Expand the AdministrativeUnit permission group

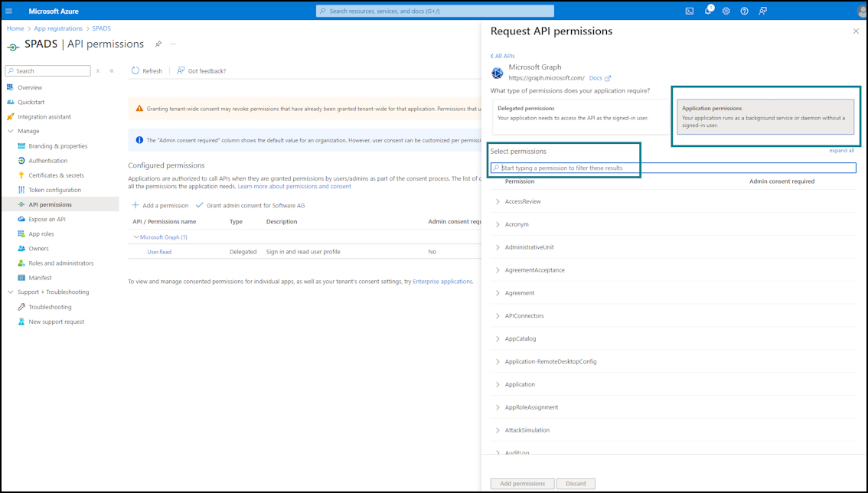[x=498, y=247]
